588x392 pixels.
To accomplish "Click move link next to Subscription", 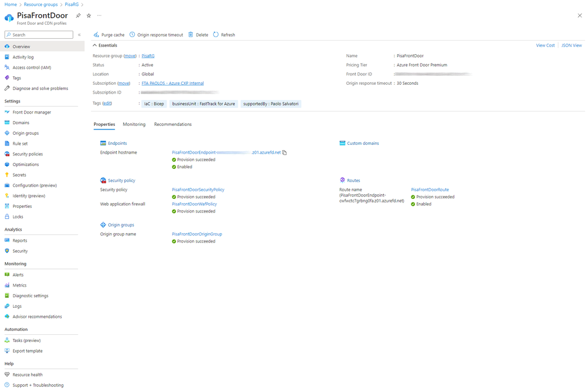I will click(x=124, y=83).
